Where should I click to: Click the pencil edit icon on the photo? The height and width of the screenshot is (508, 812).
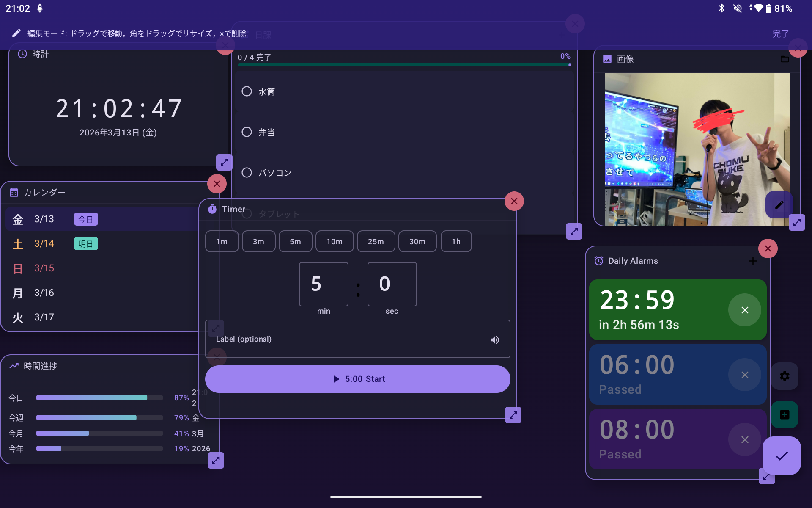point(779,205)
